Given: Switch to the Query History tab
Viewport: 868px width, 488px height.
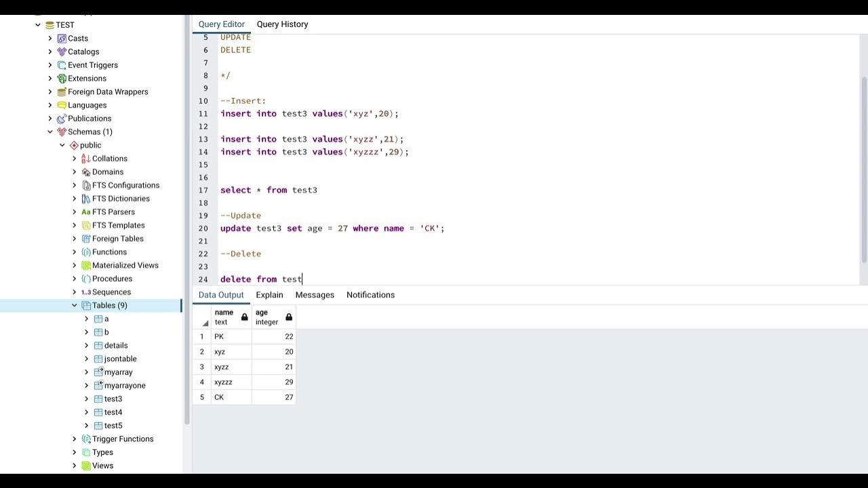Looking at the screenshot, I should tap(282, 24).
